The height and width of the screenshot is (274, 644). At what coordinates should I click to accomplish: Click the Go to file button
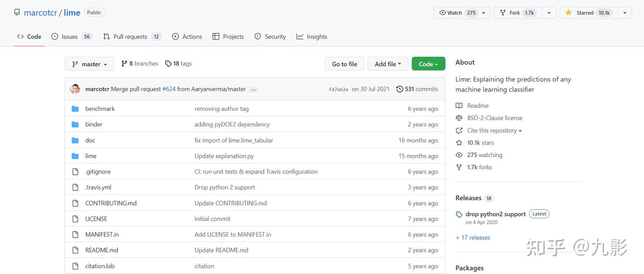(x=344, y=64)
